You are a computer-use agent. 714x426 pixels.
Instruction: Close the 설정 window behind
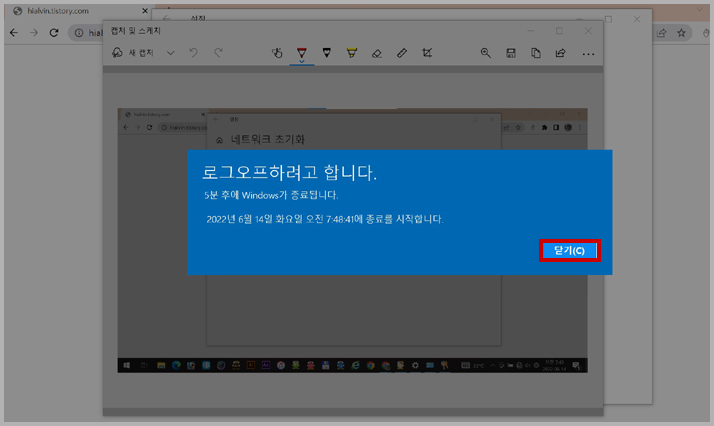click(x=637, y=19)
